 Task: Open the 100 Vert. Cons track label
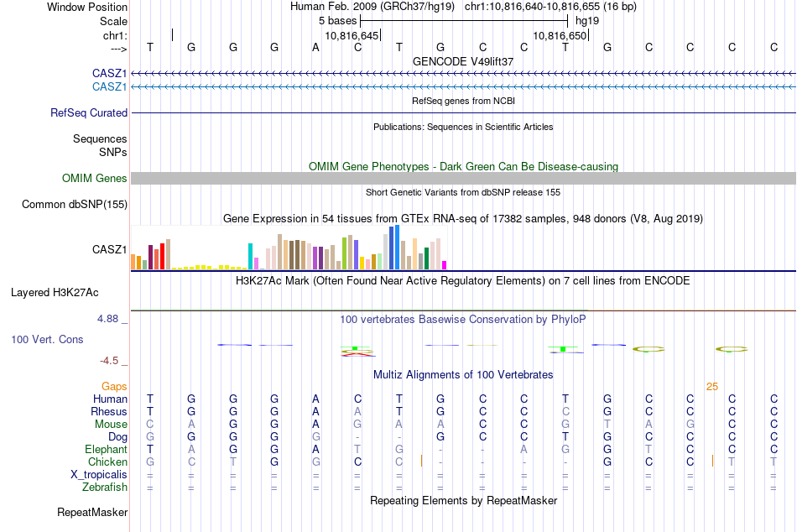[x=47, y=339]
